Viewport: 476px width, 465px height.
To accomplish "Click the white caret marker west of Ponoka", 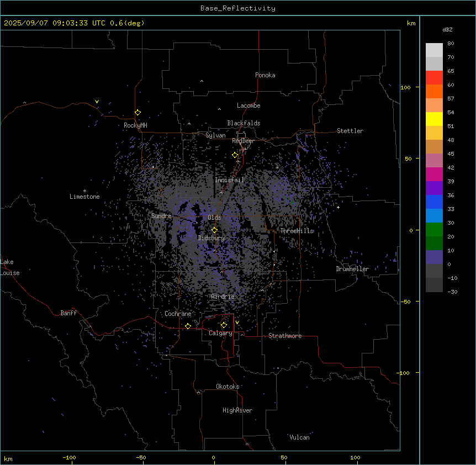I will point(202,81).
